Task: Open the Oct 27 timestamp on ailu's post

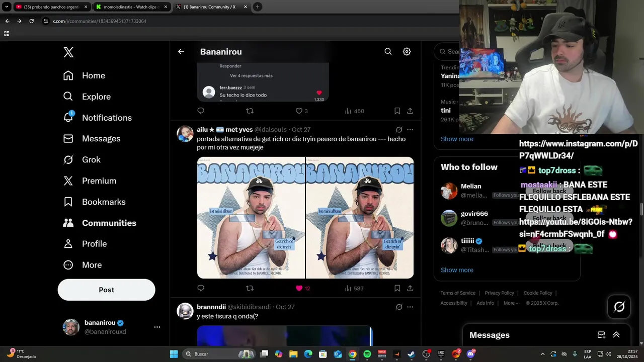Action: click(301, 130)
